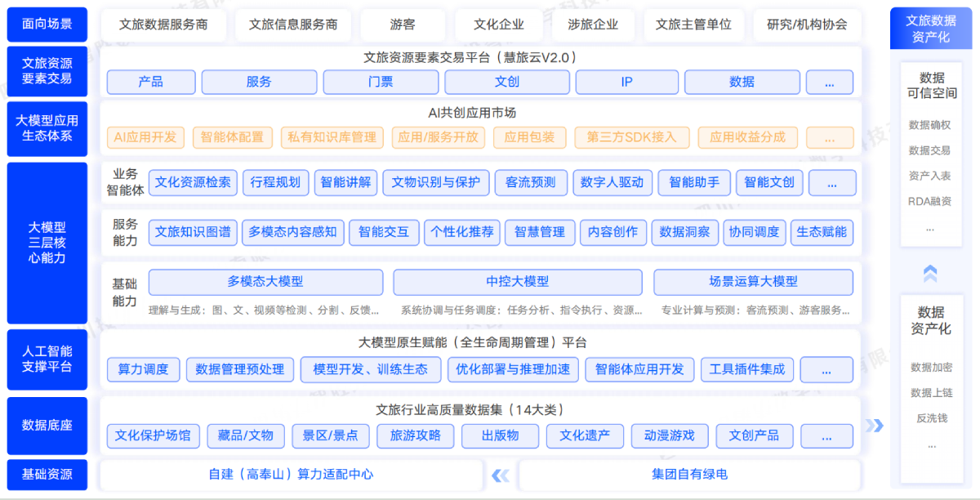Click the 多模态大模型 block
The height and width of the screenshot is (500, 980).
point(265,282)
